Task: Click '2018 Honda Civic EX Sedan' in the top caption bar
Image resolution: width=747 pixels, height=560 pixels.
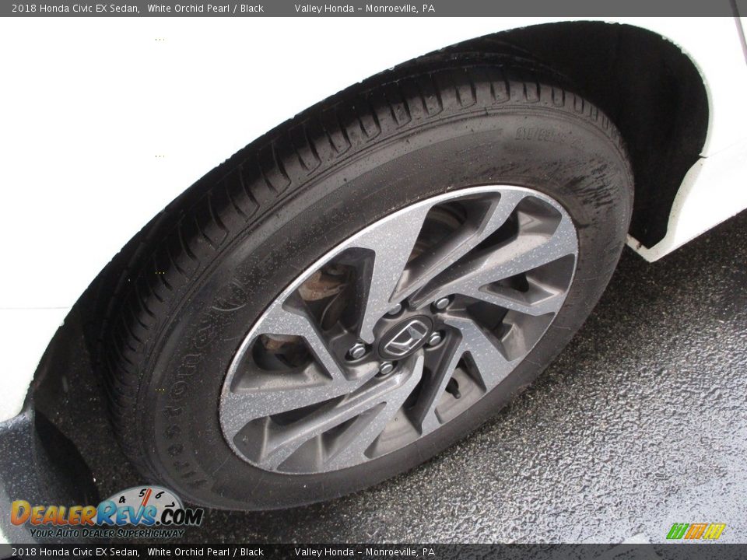Action: [x=75, y=8]
